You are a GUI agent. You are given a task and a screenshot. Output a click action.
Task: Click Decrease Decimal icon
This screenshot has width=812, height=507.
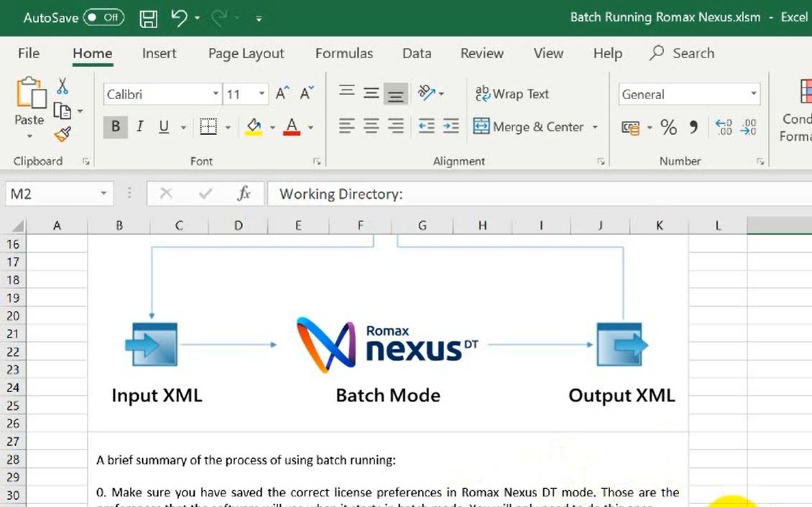point(748,127)
